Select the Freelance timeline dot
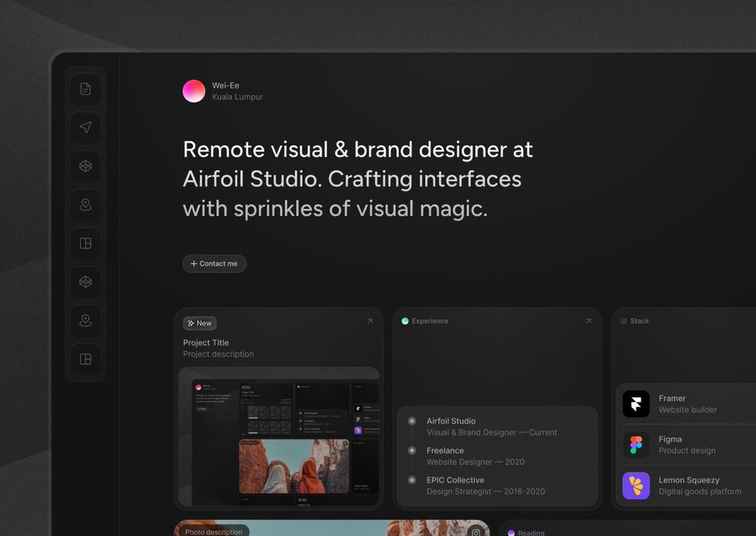 pos(412,451)
